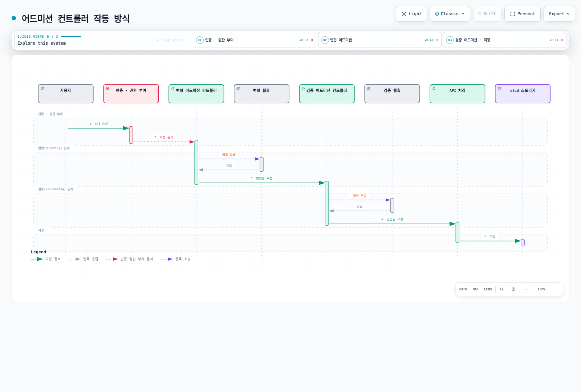This screenshot has width=581, height=392.
Task: Toggle the Still animation button
Action: [487, 14]
